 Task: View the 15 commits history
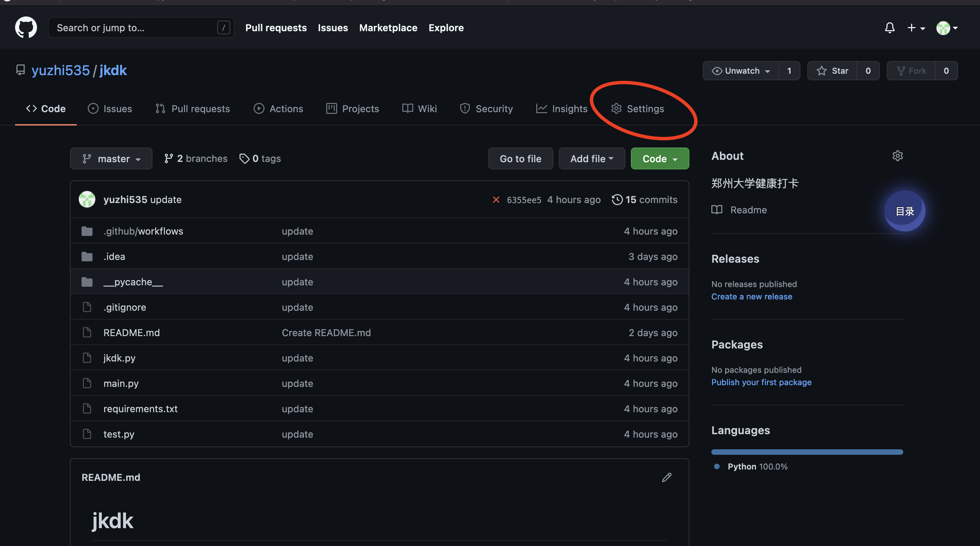pos(645,200)
